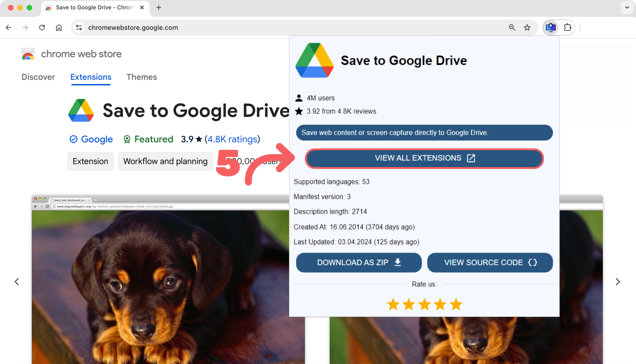Open the View Source Code button
This screenshot has height=364, width=636.
pos(490,263)
